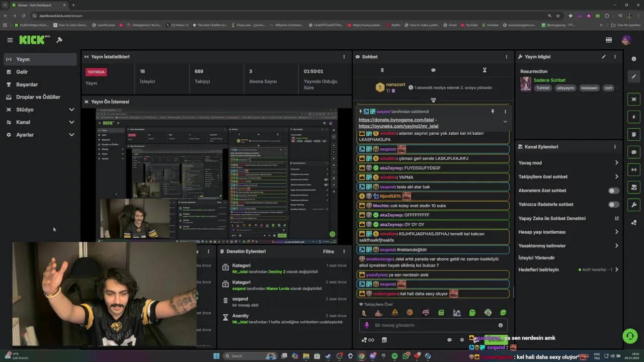Open the hamburger menu beside Kick logo
The image size is (644, 362).
[x=10, y=40]
